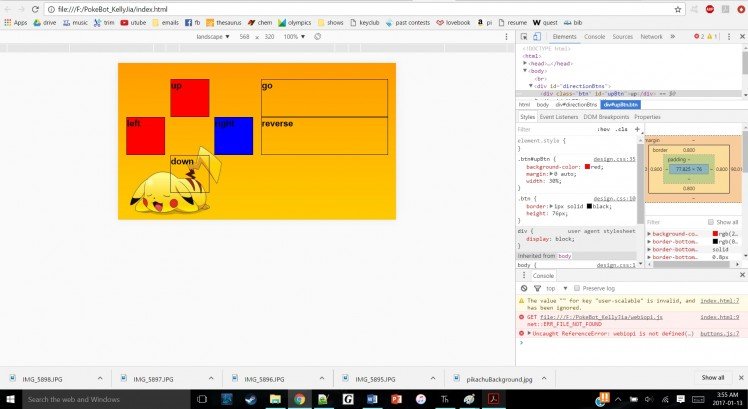This screenshot has width=748, height=409.
Task: Collapse the div id directionBtns node
Action: 531,86
